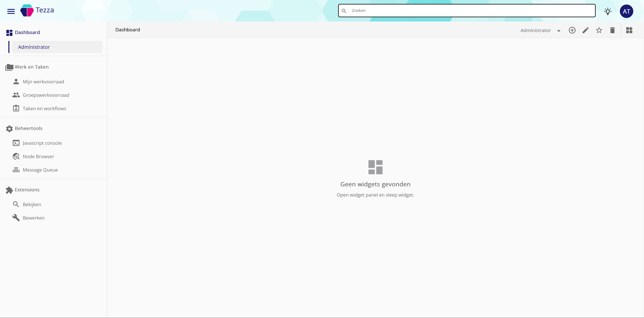Edit the dashboard using pencil icon

point(585,30)
